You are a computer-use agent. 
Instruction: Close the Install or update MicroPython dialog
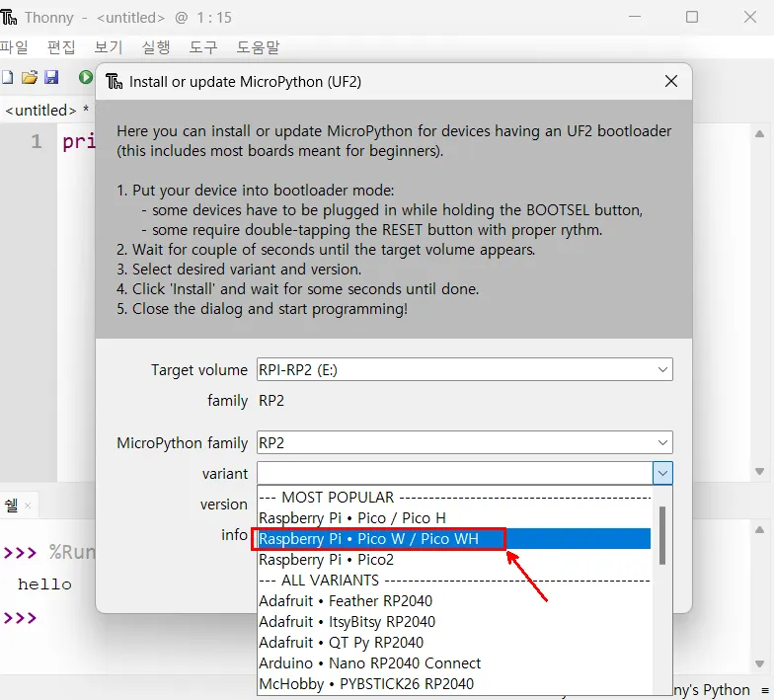(671, 81)
